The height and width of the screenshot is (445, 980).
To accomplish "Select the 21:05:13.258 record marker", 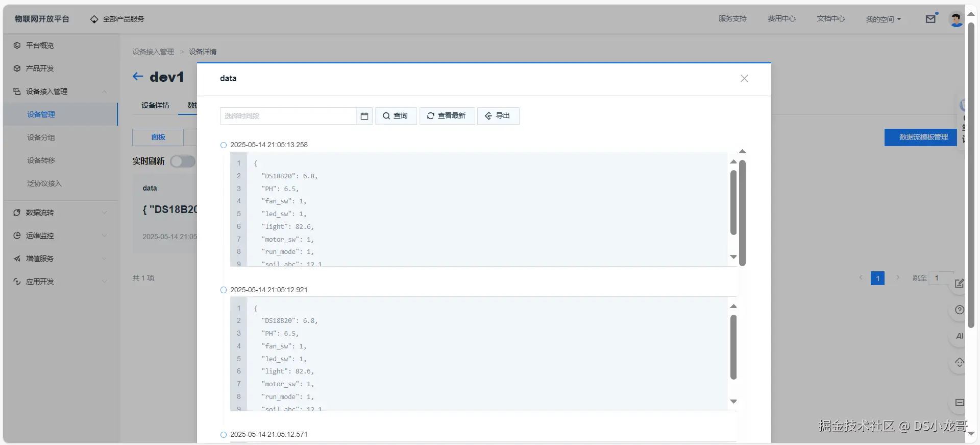I will coord(224,145).
